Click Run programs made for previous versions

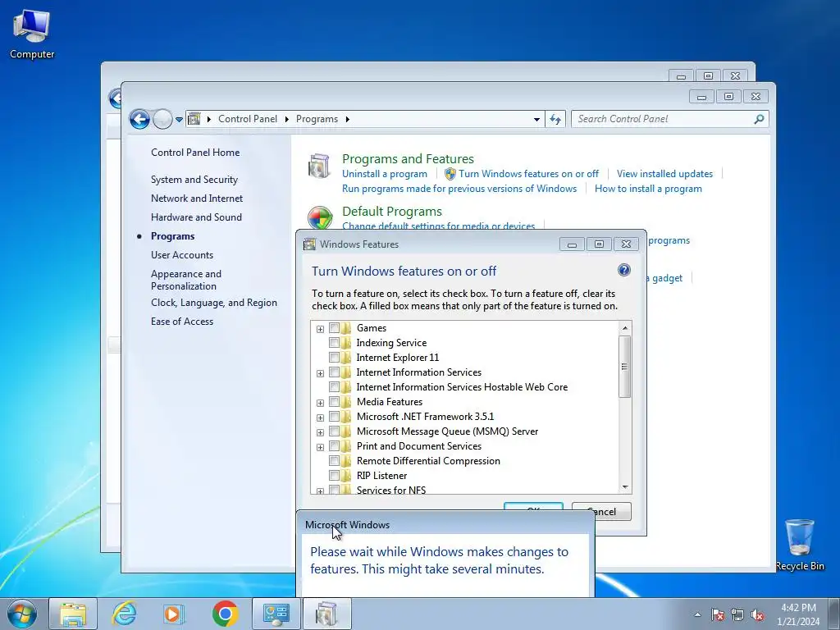tap(459, 189)
